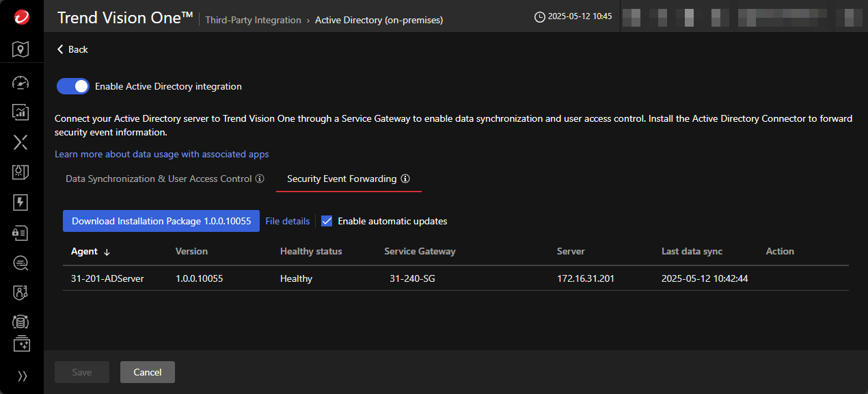Image resolution: width=868 pixels, height=394 pixels.
Task: Open the lightning bolt sidebar icon
Action: (21, 202)
